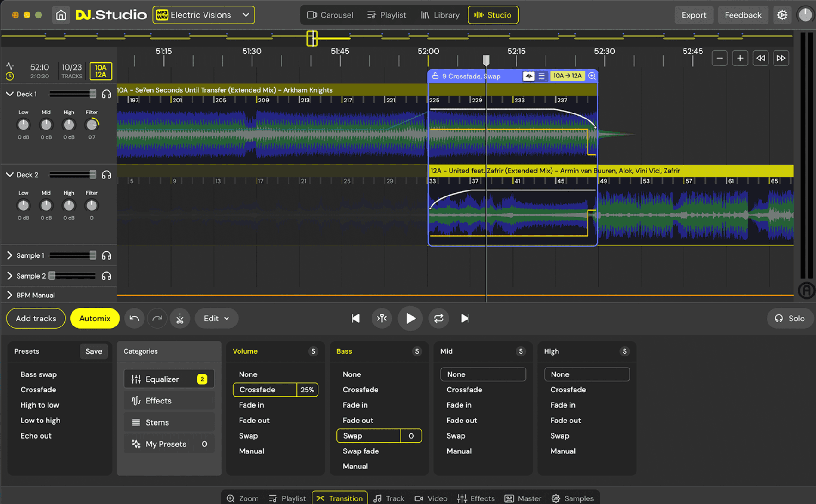
Task: Enable Solo headphone mode
Action: click(790, 319)
